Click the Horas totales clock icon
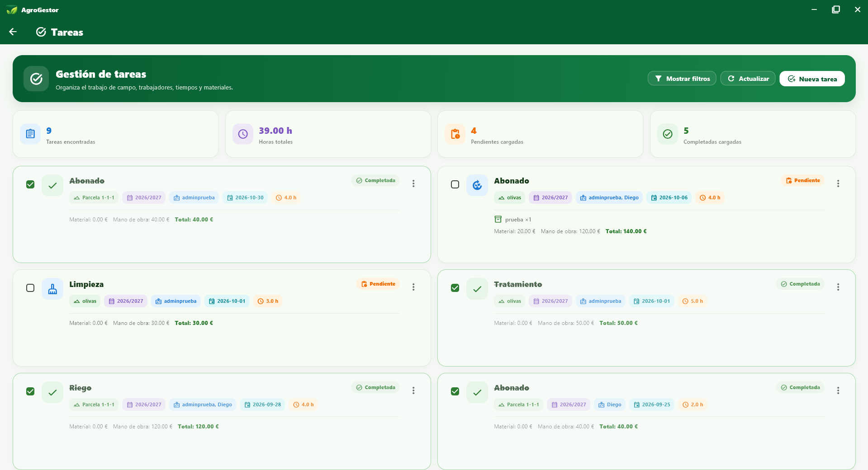The image size is (868, 470). [243, 134]
